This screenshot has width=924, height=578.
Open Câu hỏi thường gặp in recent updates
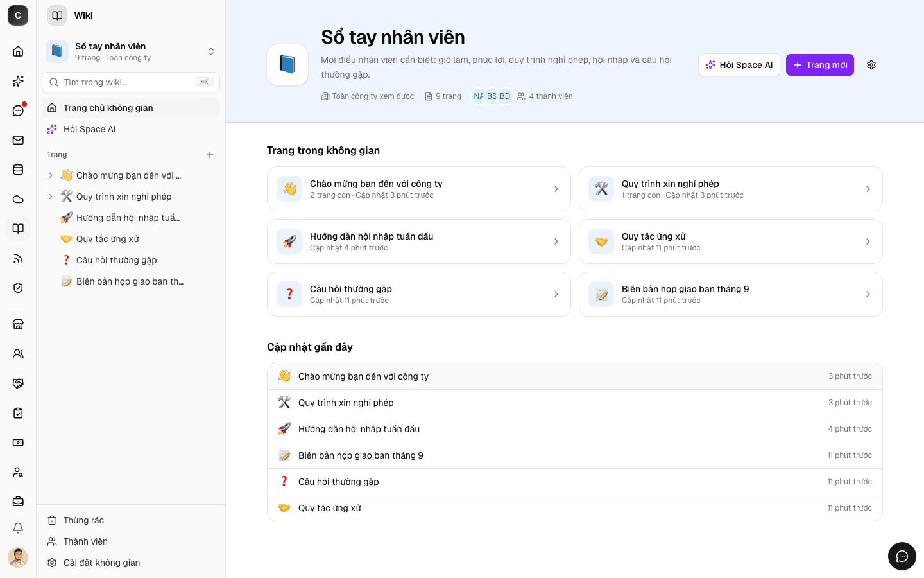tap(575, 482)
